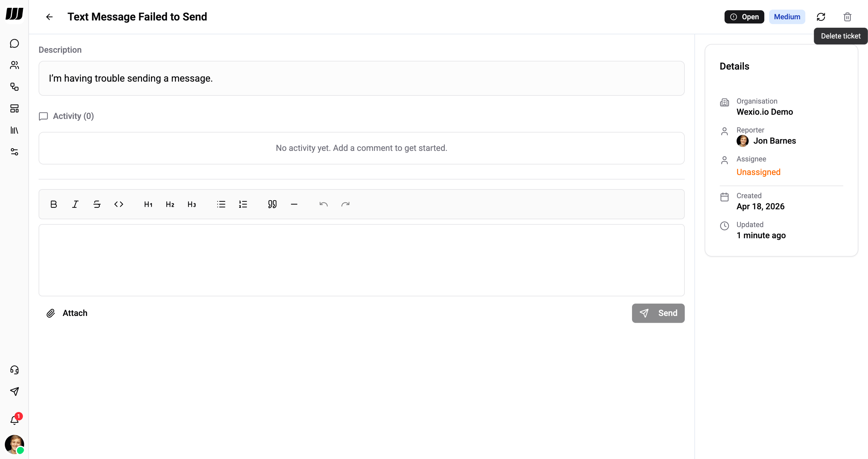This screenshot has height=459, width=868.
Task: Open the headset support sidebar icon
Action: [x=14, y=370]
